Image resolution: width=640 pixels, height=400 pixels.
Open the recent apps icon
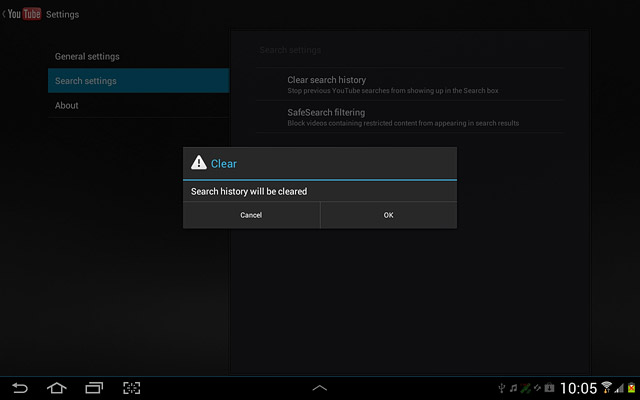[94, 388]
